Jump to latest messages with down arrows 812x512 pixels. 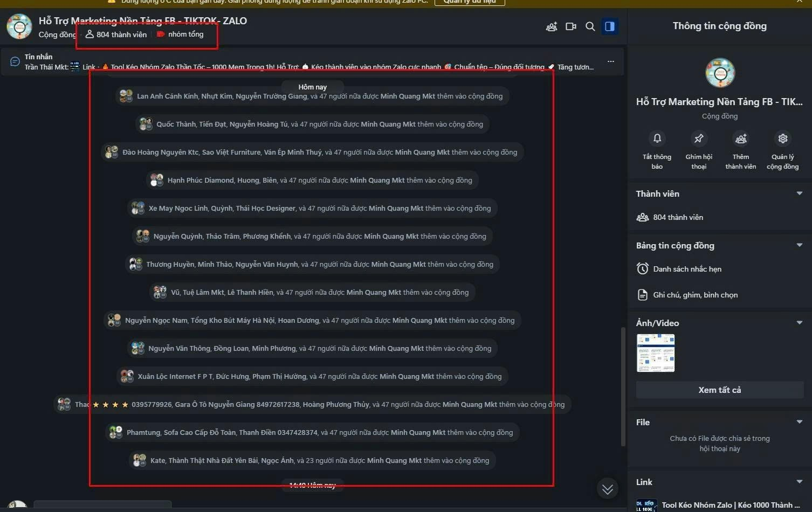tap(608, 489)
